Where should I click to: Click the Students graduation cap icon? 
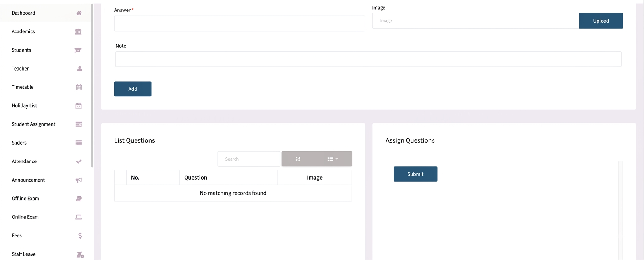coord(78,50)
